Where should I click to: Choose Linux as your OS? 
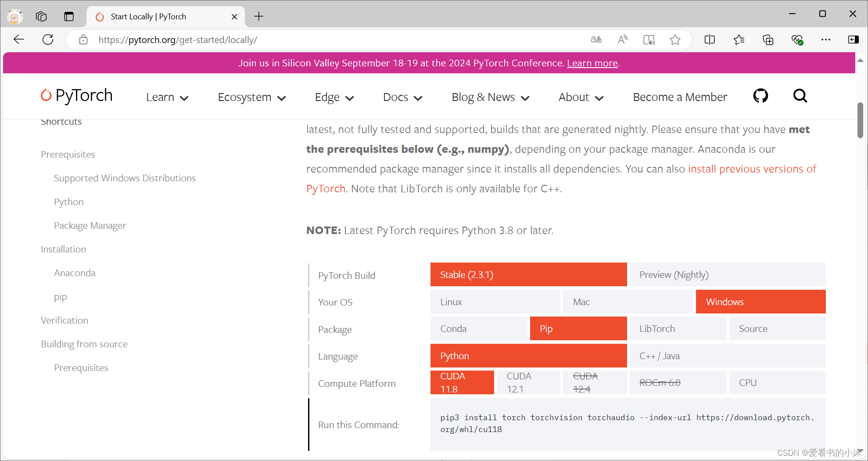click(495, 302)
